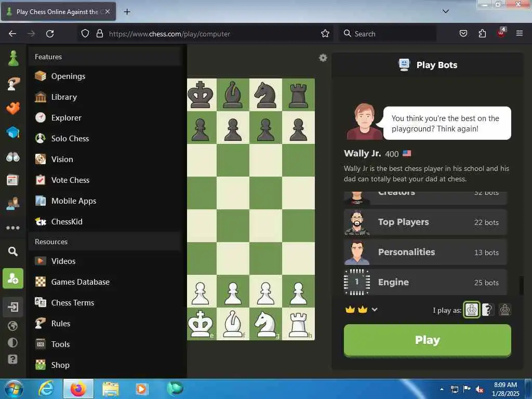
Task: Click the white knight on g1
Action: [265, 324]
